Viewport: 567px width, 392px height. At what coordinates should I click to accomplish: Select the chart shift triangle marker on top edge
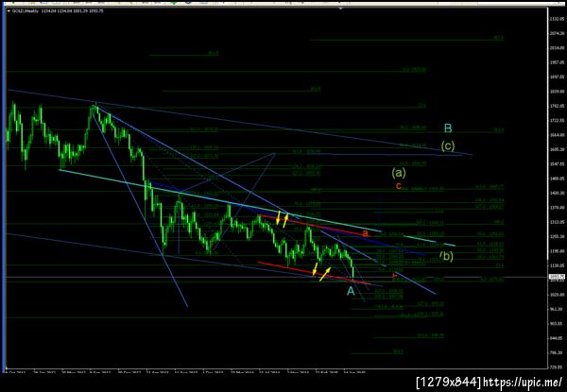(340, 9)
